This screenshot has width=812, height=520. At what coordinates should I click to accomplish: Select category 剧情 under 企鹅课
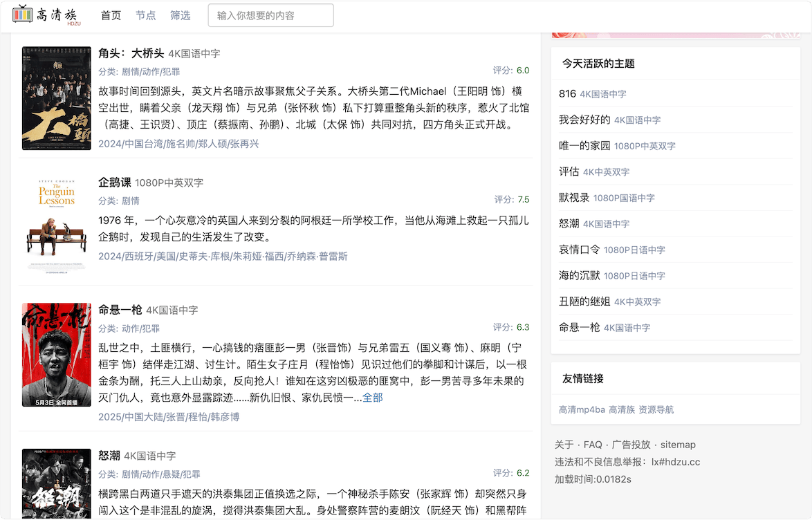[x=131, y=201]
